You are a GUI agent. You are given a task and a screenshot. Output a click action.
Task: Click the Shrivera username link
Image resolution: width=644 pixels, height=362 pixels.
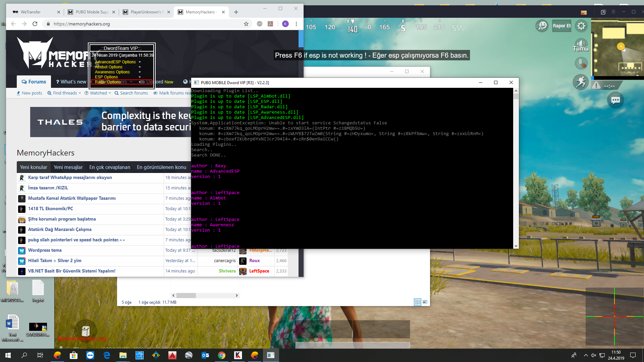227,271
